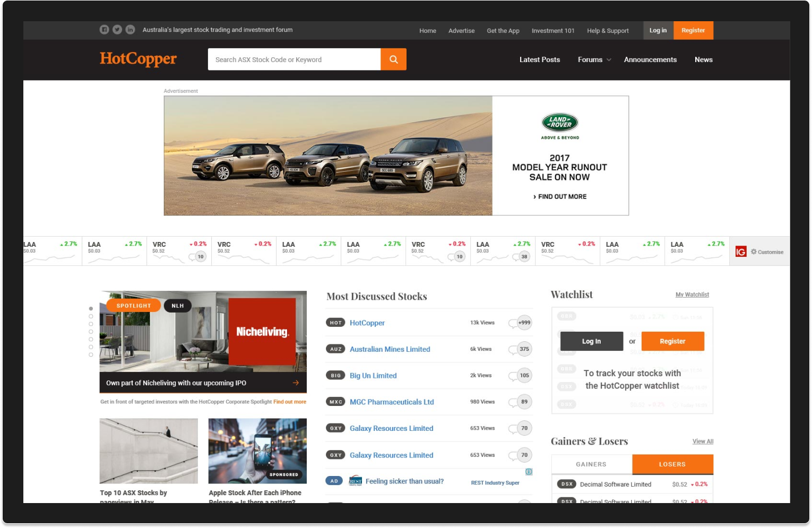Screen dimensions: 812x528
Task: Click the ad info icon above REST Industry Super
Action: [529, 472]
